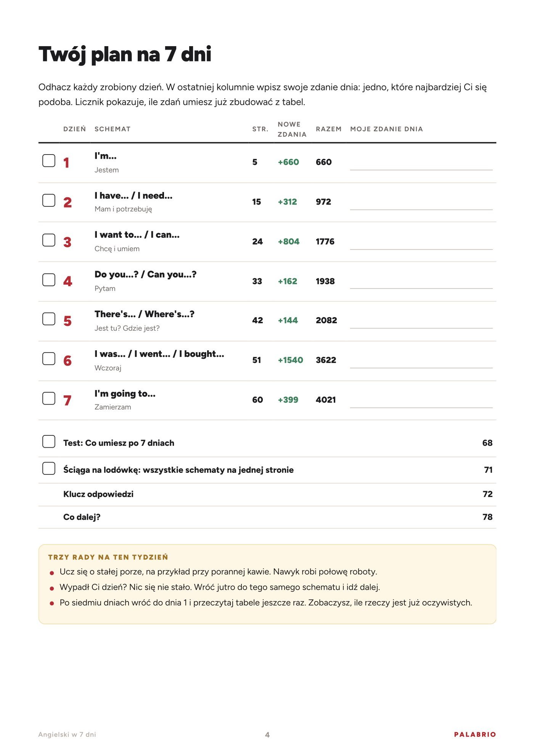Open Test: Co umiesz po 7 dniach
The width and height of the screenshot is (534, 756).
119,443
